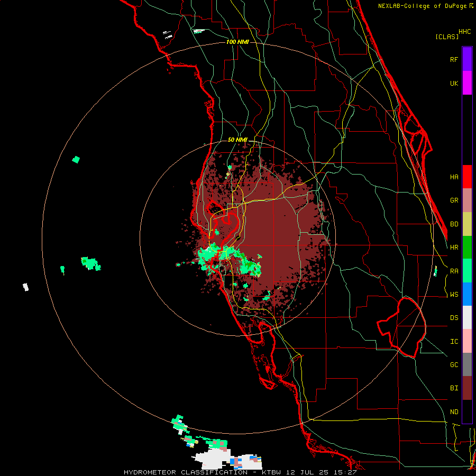Click the 'BD' legend label

click(x=454, y=224)
